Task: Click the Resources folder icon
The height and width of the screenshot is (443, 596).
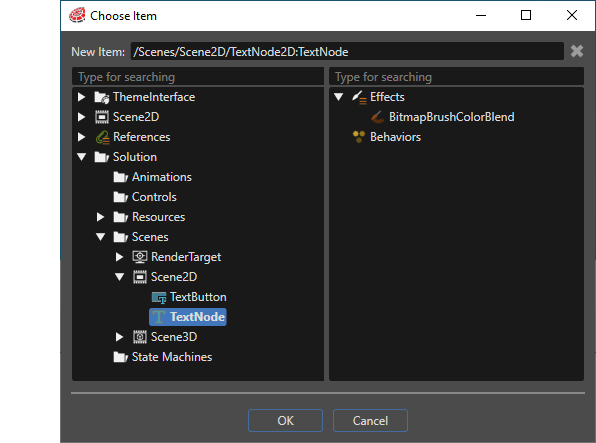Action: click(x=120, y=217)
